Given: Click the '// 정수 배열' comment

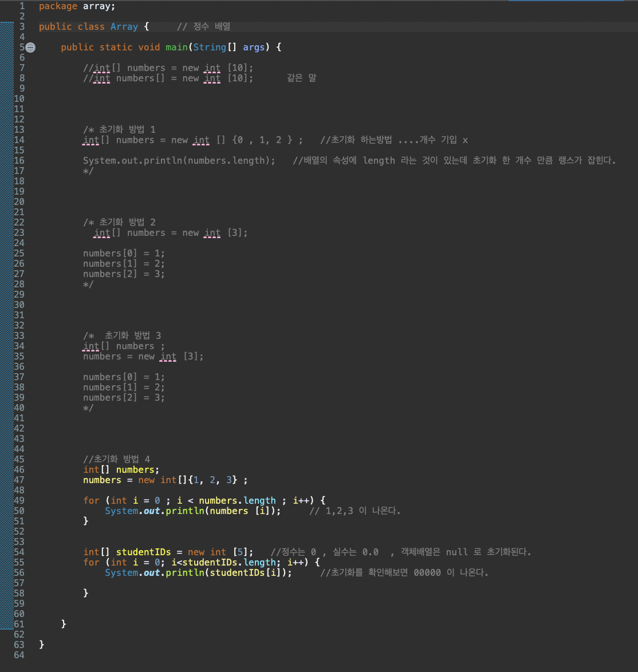Looking at the screenshot, I should click(x=204, y=26).
